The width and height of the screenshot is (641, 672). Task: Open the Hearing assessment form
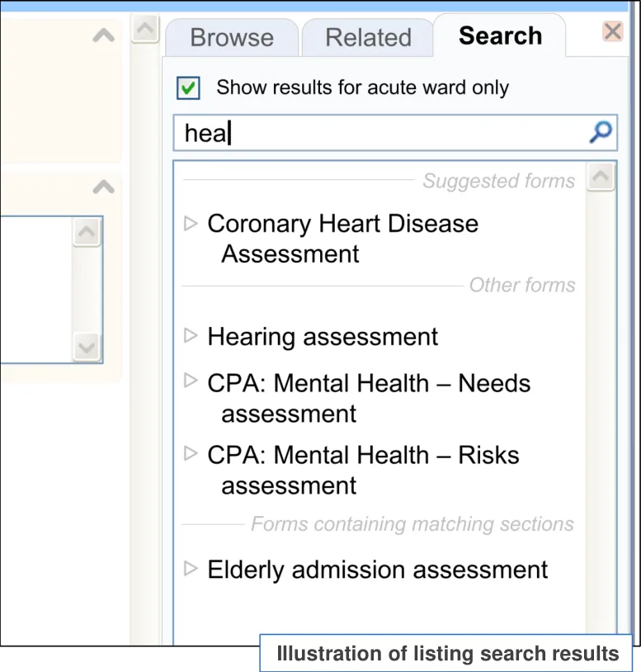(323, 336)
